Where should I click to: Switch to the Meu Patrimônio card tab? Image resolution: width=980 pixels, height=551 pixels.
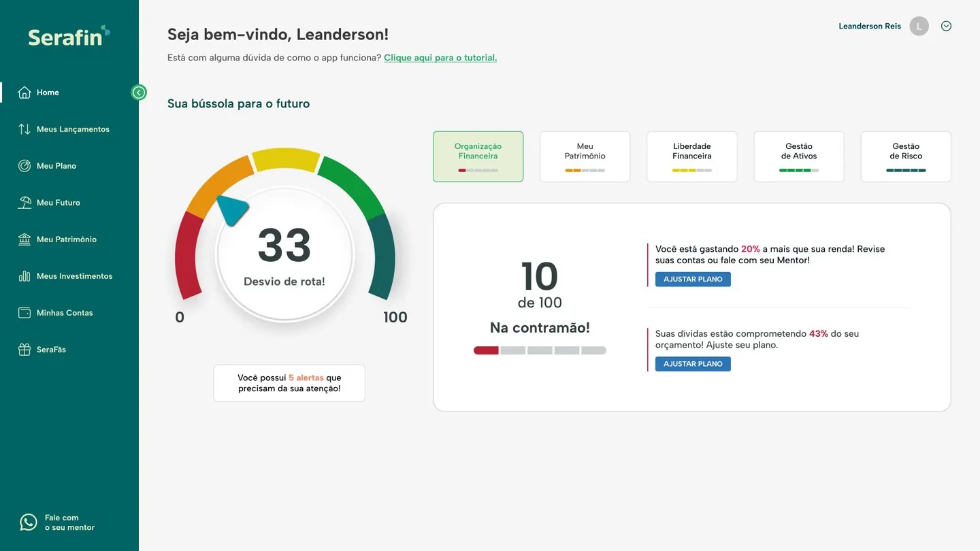[x=585, y=156]
